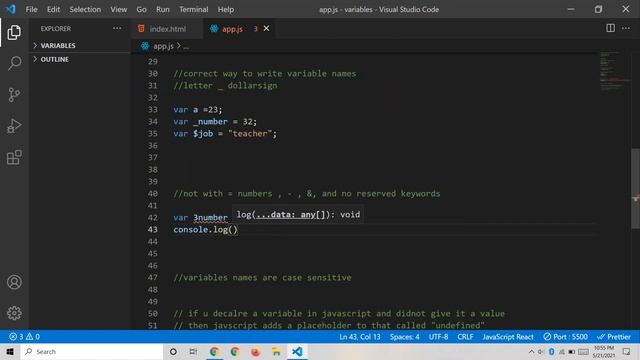
Task: Click the error count icon in status bar
Action: (13, 337)
